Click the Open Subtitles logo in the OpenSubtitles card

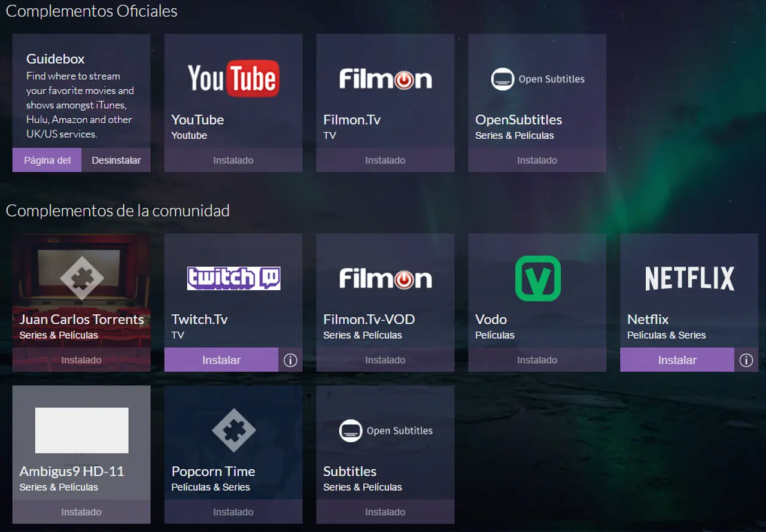[537, 79]
